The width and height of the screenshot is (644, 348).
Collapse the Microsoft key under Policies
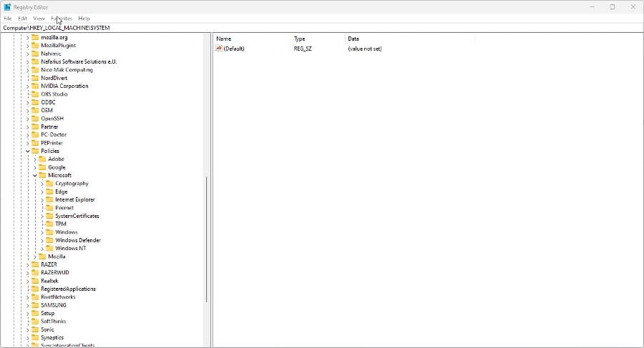point(35,175)
